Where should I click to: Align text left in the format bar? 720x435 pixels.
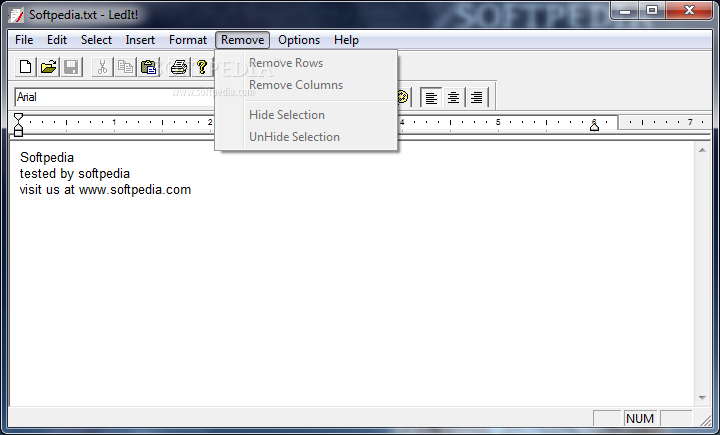click(x=431, y=97)
